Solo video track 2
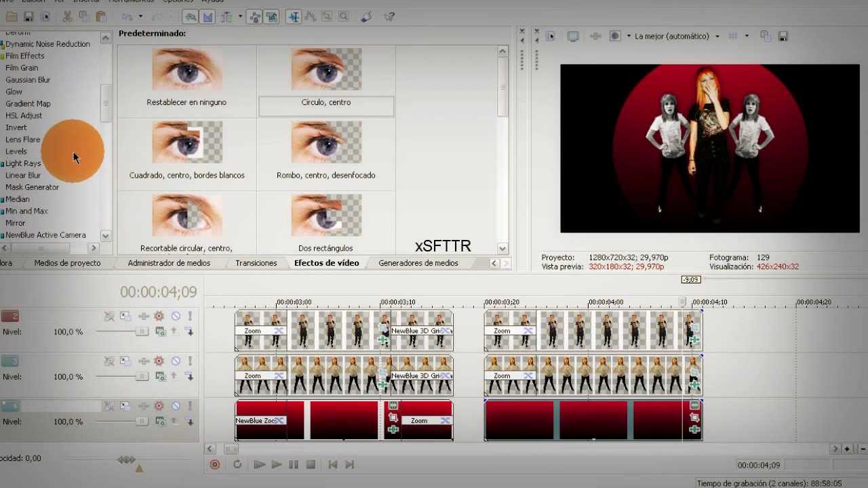The width and height of the screenshot is (868, 488). (x=191, y=317)
